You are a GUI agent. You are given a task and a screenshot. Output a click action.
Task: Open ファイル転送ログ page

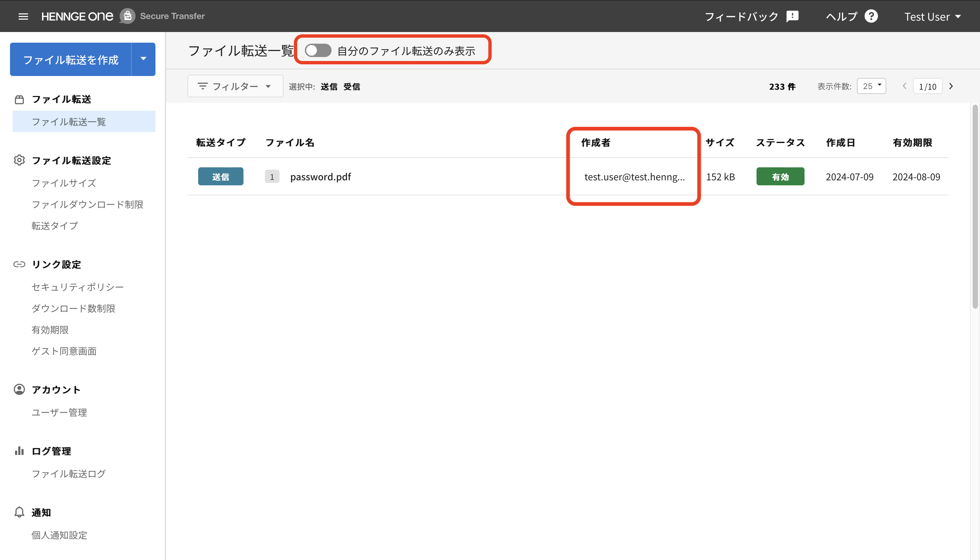(68, 474)
